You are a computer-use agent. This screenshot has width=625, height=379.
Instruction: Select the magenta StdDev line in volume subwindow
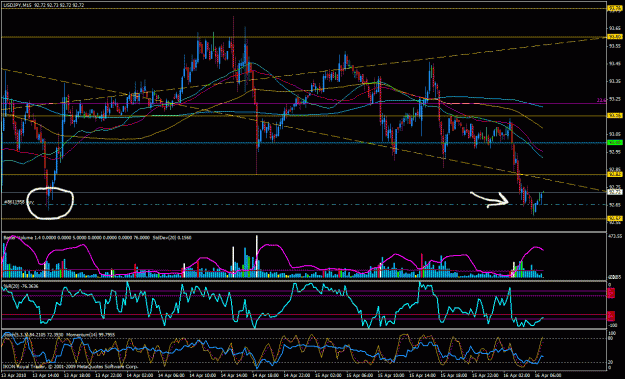273,246
